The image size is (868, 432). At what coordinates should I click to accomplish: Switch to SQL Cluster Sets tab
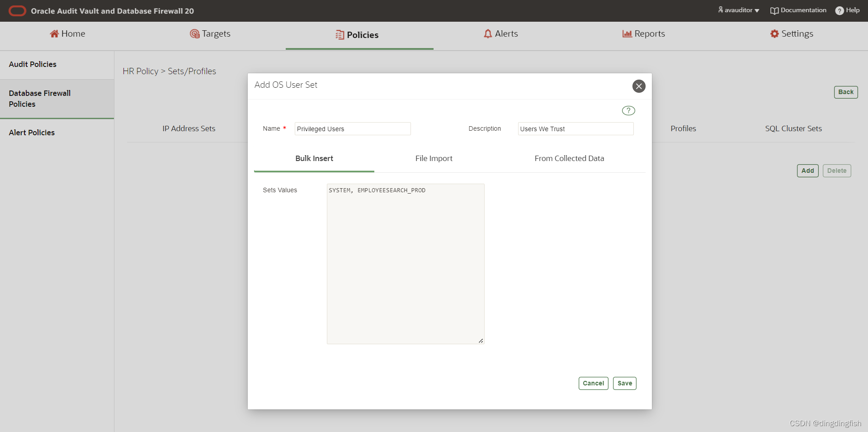(x=793, y=128)
